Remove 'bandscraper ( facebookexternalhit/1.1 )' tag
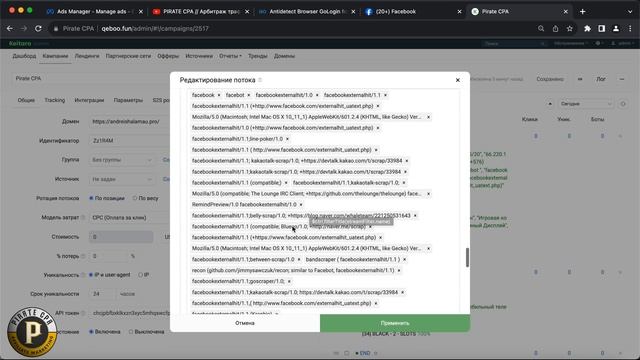640x360 pixels. 404,260
